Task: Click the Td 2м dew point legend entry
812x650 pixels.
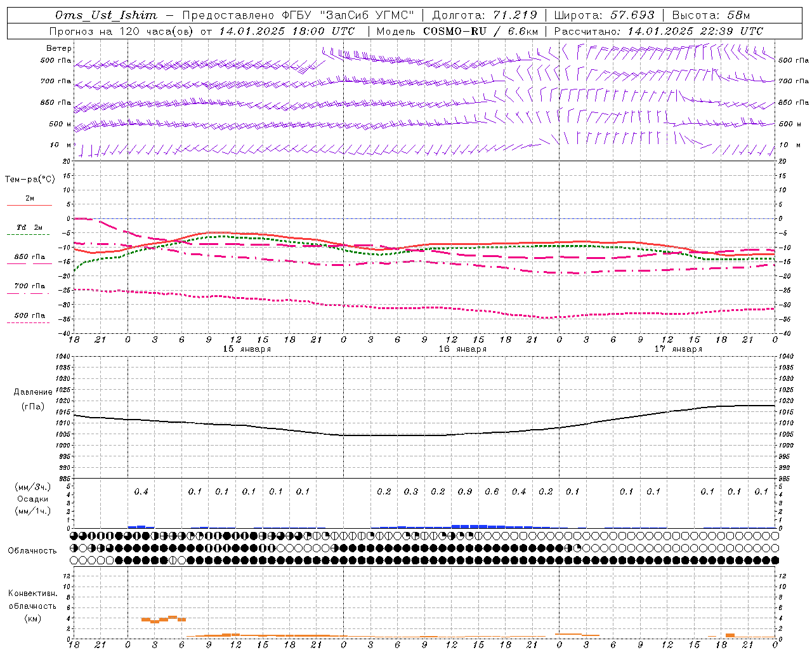Action: [30, 227]
